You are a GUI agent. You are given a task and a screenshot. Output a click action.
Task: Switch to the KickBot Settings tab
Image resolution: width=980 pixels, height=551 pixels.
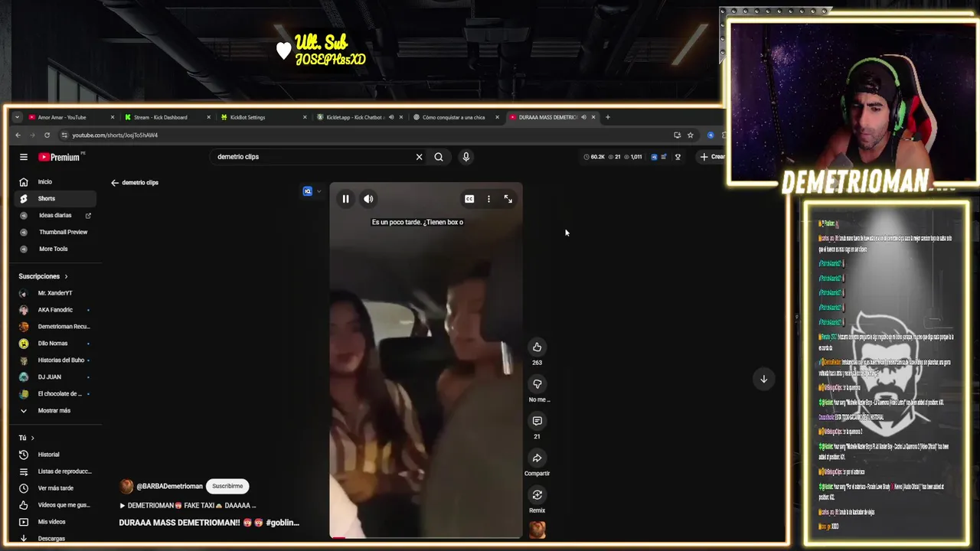click(x=263, y=117)
